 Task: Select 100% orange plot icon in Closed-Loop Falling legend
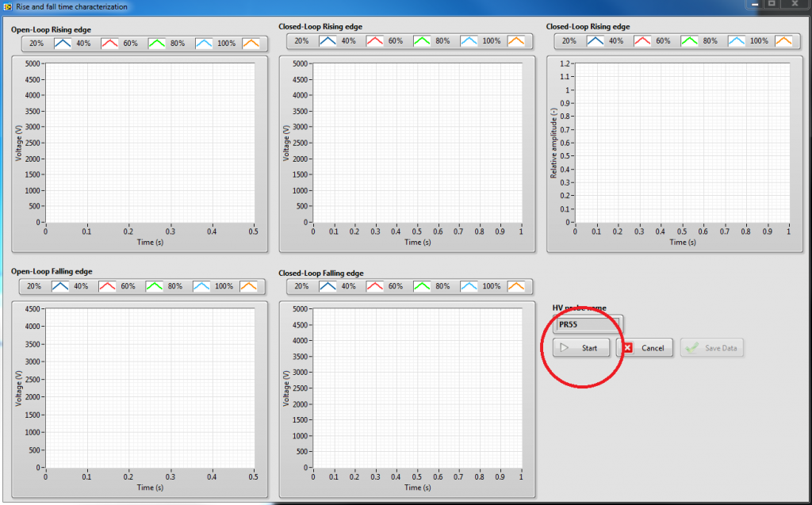[516, 286]
